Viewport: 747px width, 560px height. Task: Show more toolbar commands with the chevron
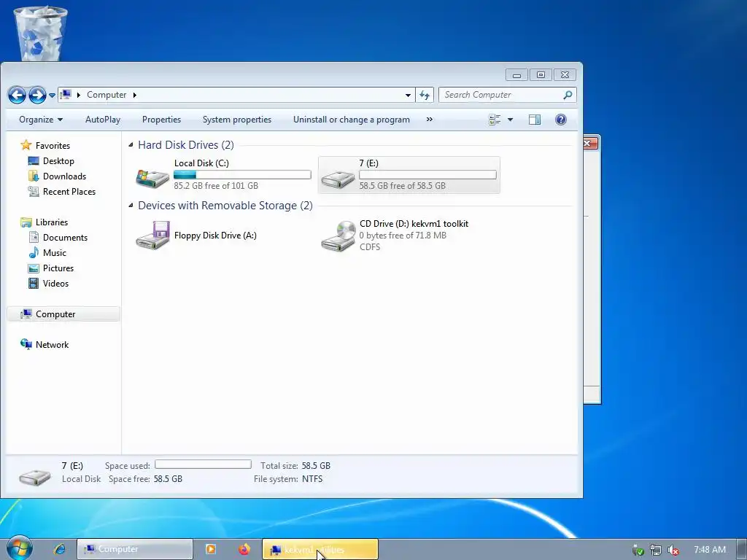pos(429,119)
